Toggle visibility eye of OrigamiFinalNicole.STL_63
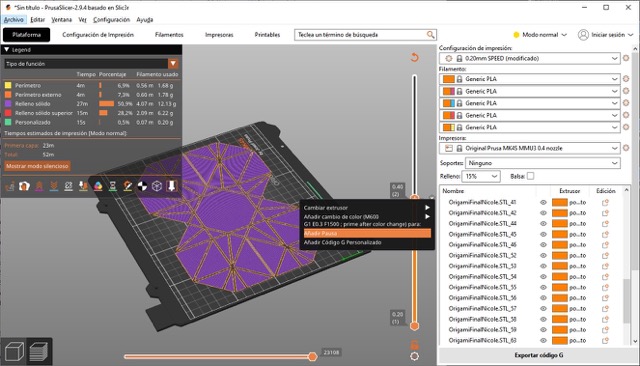The width and height of the screenshot is (640, 366). click(543, 340)
